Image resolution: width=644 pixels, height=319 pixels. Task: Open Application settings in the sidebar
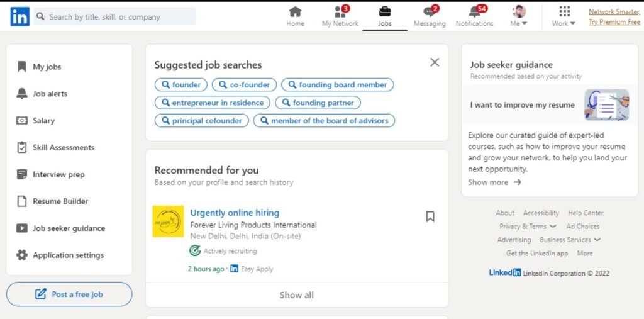[x=68, y=255]
